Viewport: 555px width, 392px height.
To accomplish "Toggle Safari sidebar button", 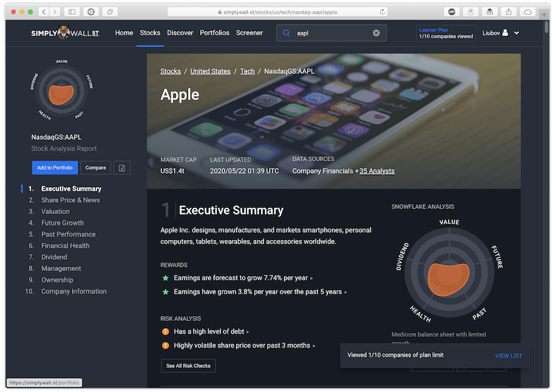I will [x=72, y=12].
